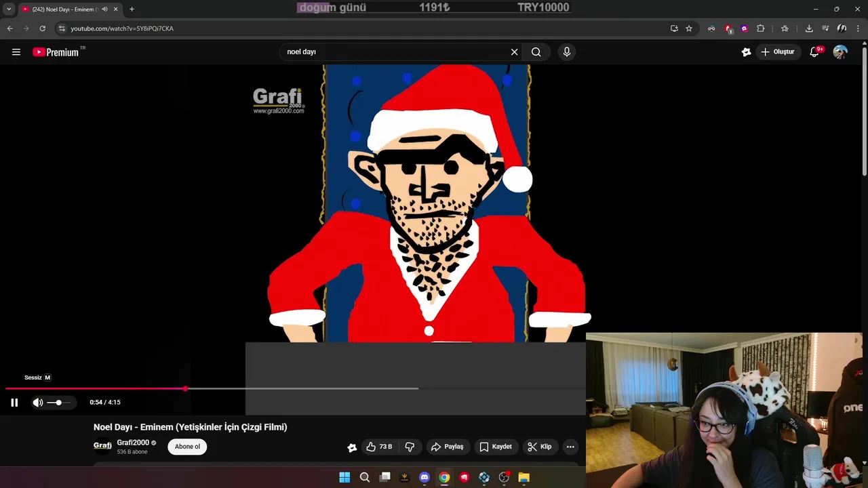Viewport: 868px width, 488px height.
Task: Adjust the player volume slider
Action: coord(58,403)
